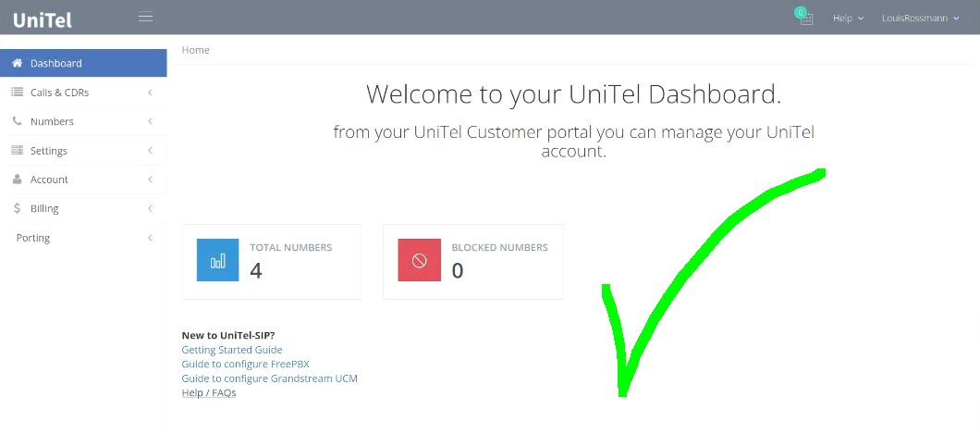
Task: Click the 'New to UniTel-SIP?' heading
Action: [228, 335]
